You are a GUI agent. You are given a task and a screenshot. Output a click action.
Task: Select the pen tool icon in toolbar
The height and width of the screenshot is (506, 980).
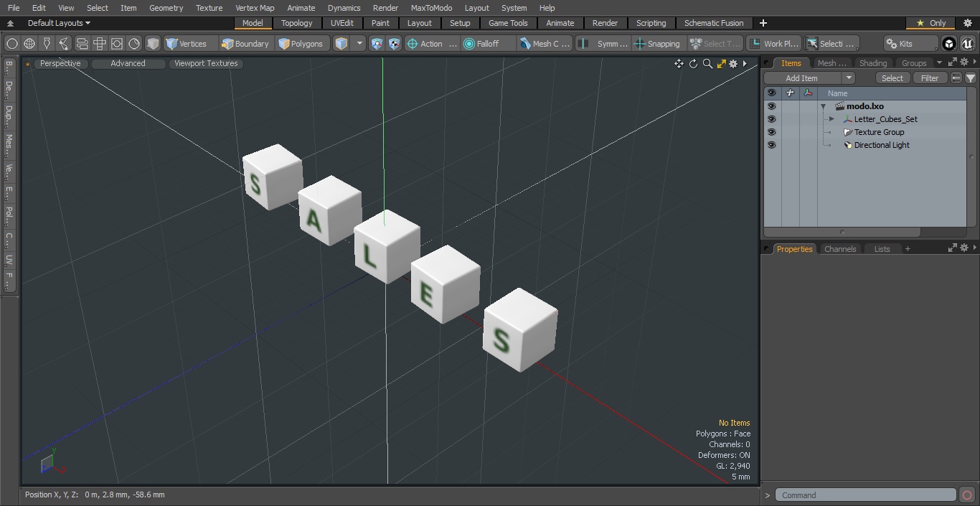(x=47, y=44)
